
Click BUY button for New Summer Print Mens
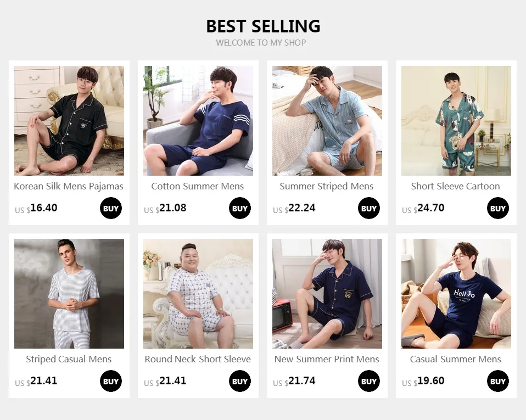(368, 381)
